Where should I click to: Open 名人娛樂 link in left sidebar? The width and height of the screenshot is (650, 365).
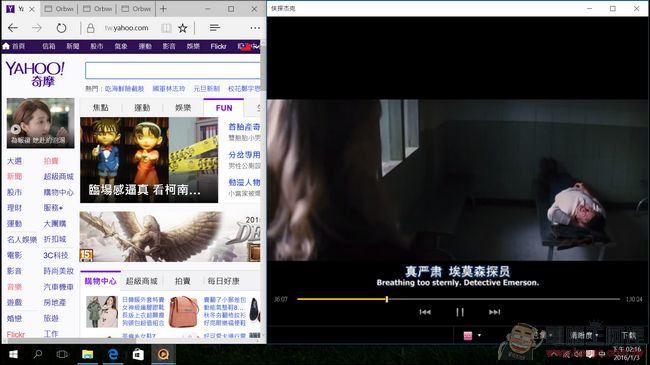coord(22,240)
